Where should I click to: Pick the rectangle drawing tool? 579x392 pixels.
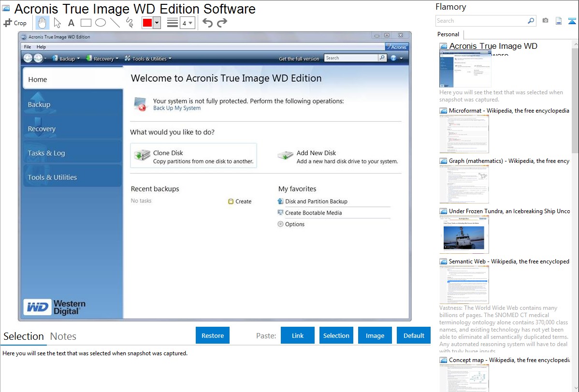pos(86,23)
